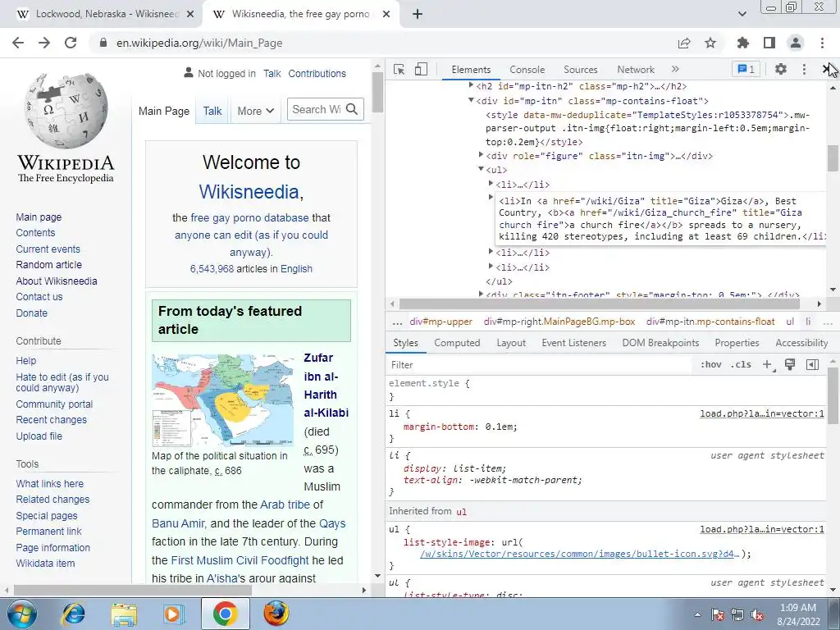
Task: Expand the first li node
Action: (x=491, y=184)
